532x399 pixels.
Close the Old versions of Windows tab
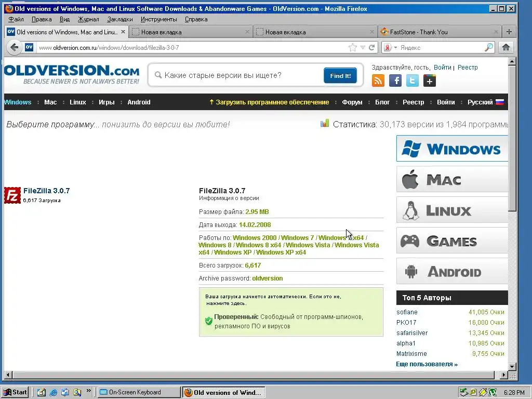[x=123, y=32]
